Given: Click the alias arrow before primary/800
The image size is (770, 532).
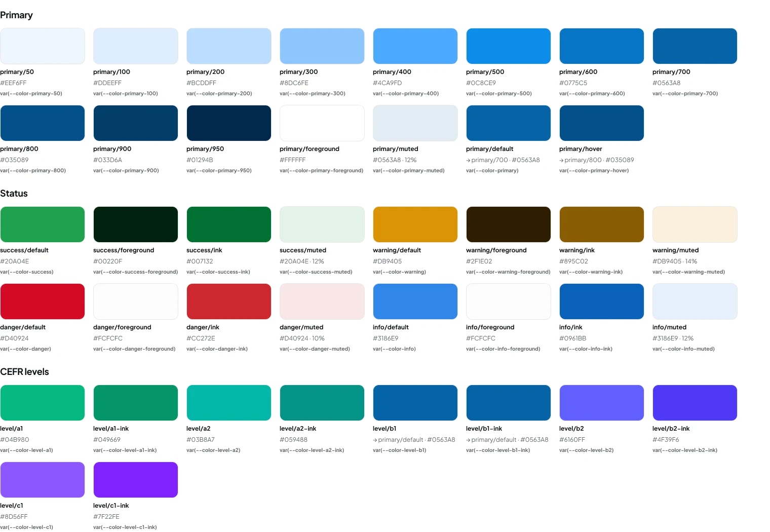Looking at the screenshot, I should pos(561,160).
